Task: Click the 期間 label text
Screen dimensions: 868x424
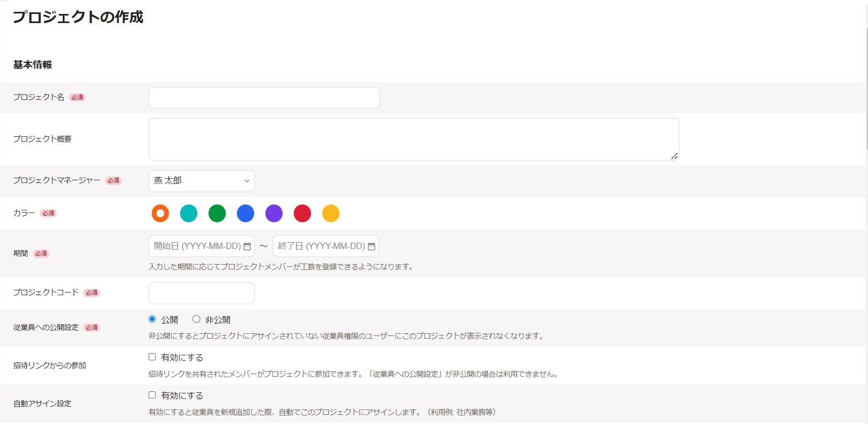Action: 20,253
